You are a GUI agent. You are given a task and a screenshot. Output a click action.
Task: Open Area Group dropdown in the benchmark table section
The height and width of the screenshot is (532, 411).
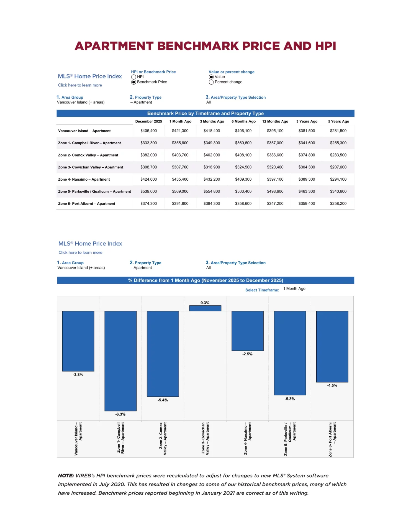(x=81, y=102)
